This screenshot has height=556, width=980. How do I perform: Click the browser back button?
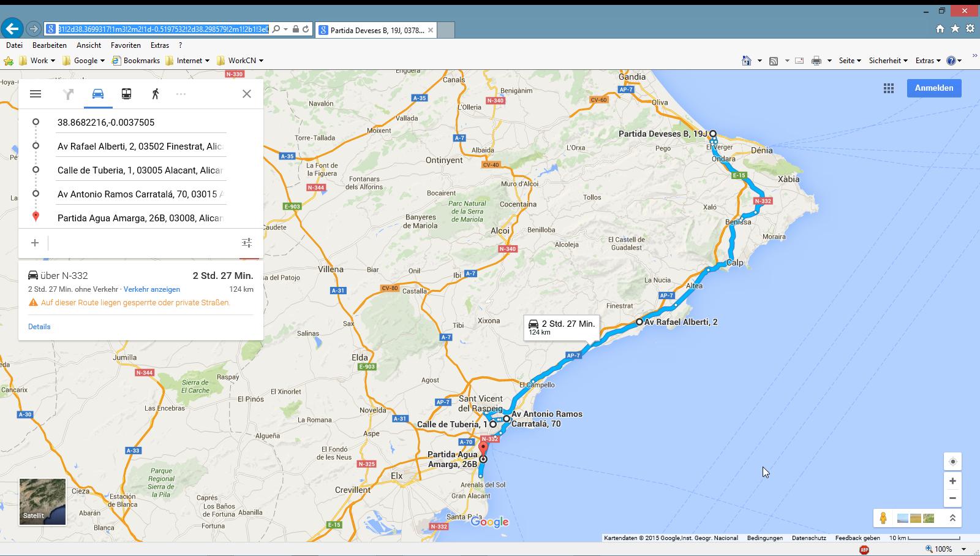(12, 29)
